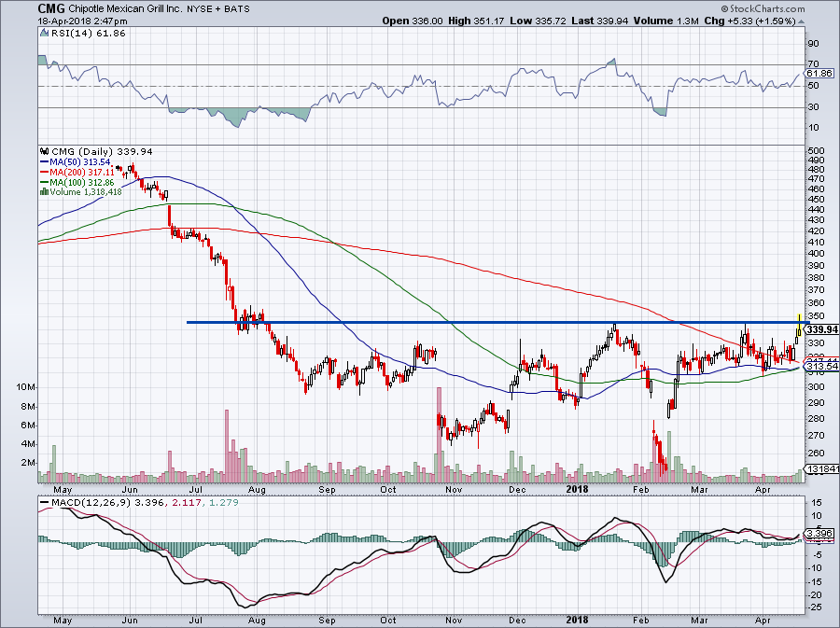Click the NYSE + BATS exchange label
Image resolution: width=840 pixels, height=628 pixels.
(x=218, y=8)
